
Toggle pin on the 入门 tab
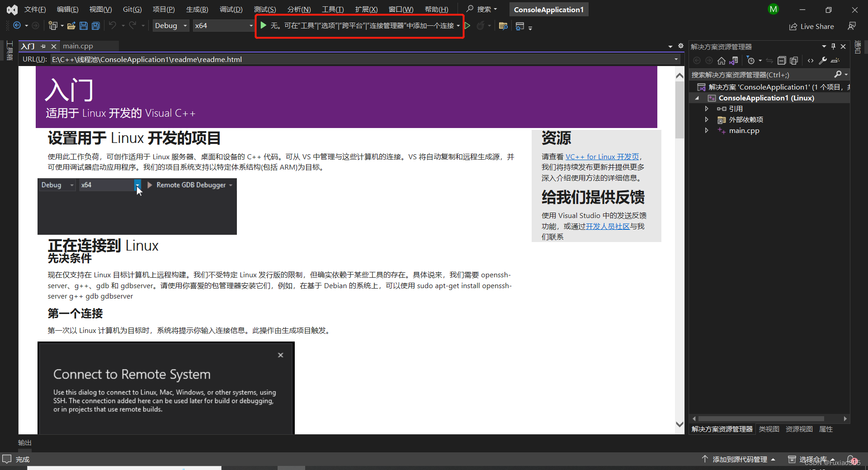coord(43,46)
